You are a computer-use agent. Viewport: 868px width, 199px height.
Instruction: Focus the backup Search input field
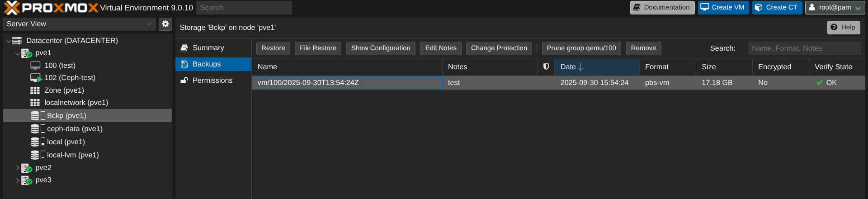pyautogui.click(x=804, y=48)
